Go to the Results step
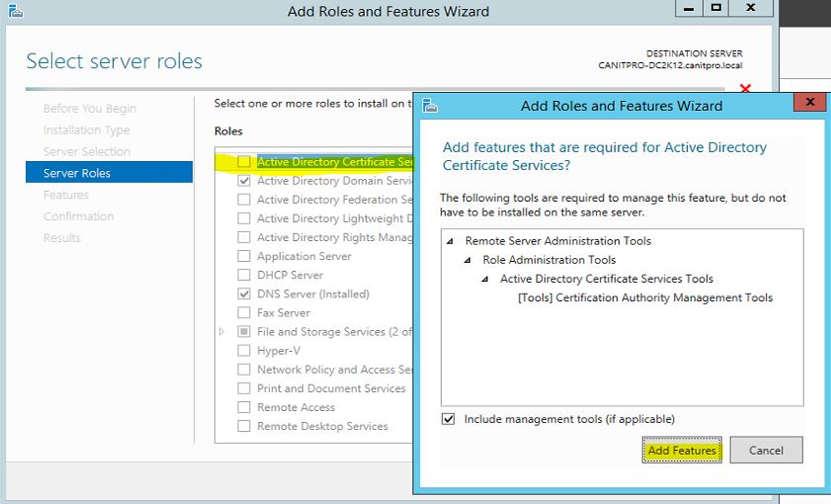This screenshot has height=504, width=831. (x=62, y=238)
